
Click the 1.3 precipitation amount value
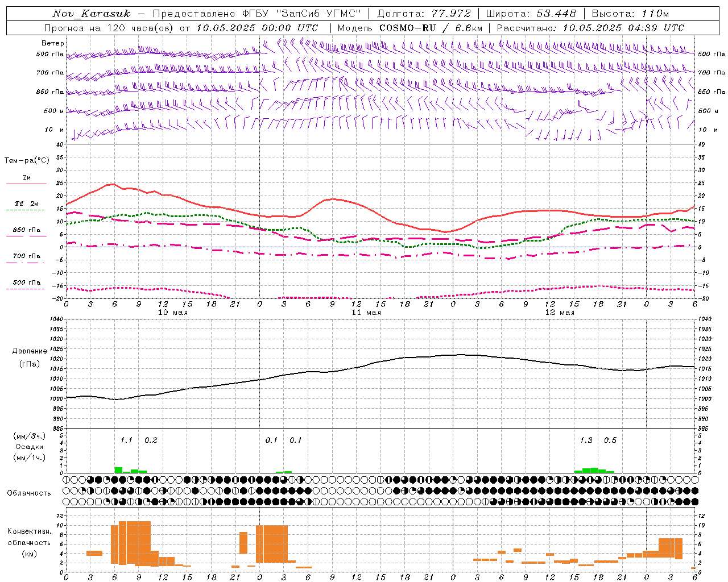(x=586, y=440)
